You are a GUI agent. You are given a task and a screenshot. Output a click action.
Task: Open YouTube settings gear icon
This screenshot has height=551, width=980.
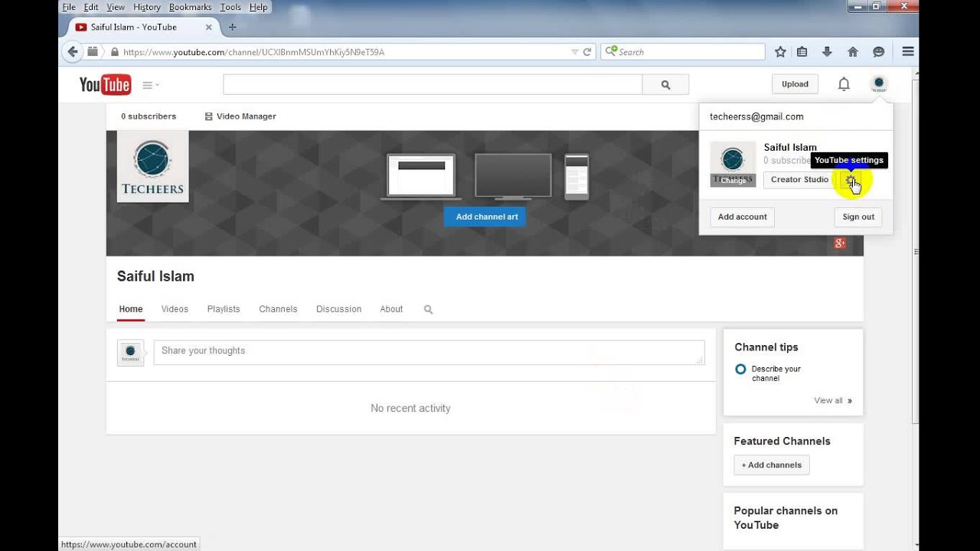[x=850, y=180]
